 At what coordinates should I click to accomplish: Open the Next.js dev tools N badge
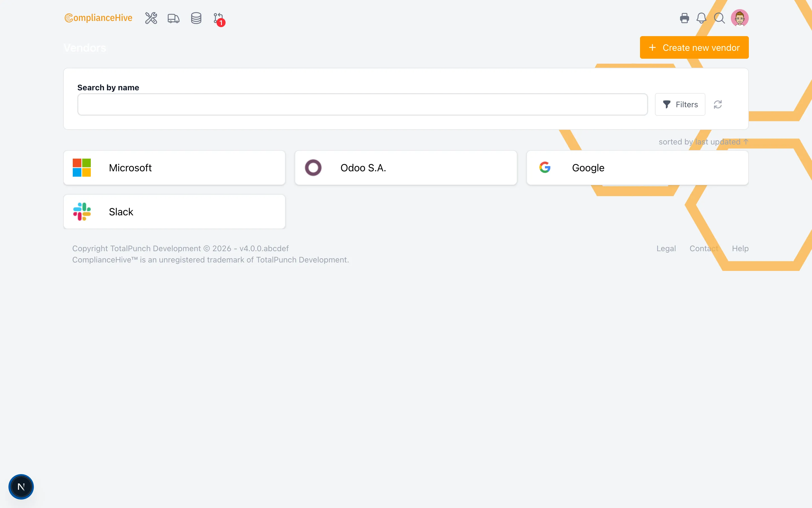pos(21,487)
